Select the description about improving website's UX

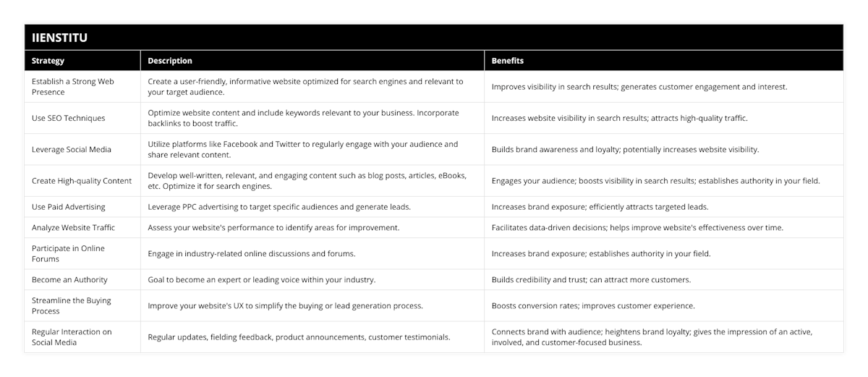[x=286, y=305]
